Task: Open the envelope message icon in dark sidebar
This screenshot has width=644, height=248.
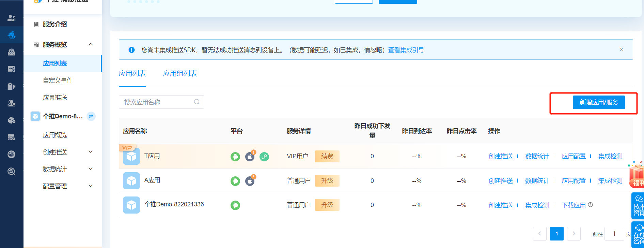Action: point(12,52)
